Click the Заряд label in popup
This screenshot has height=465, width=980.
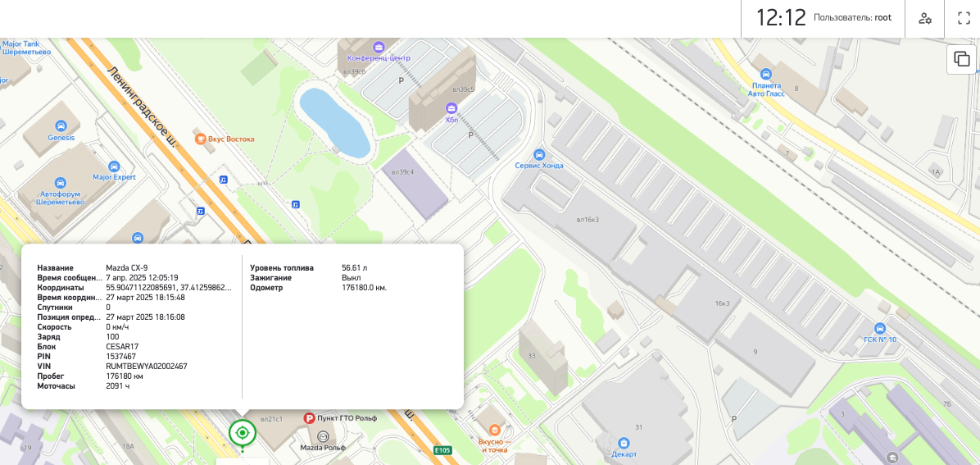click(x=48, y=337)
